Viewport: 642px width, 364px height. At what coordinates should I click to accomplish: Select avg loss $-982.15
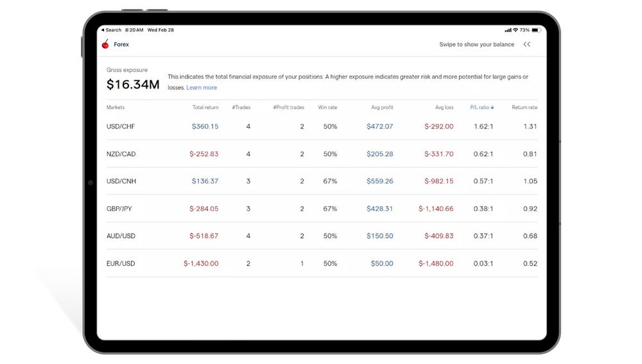click(x=439, y=181)
